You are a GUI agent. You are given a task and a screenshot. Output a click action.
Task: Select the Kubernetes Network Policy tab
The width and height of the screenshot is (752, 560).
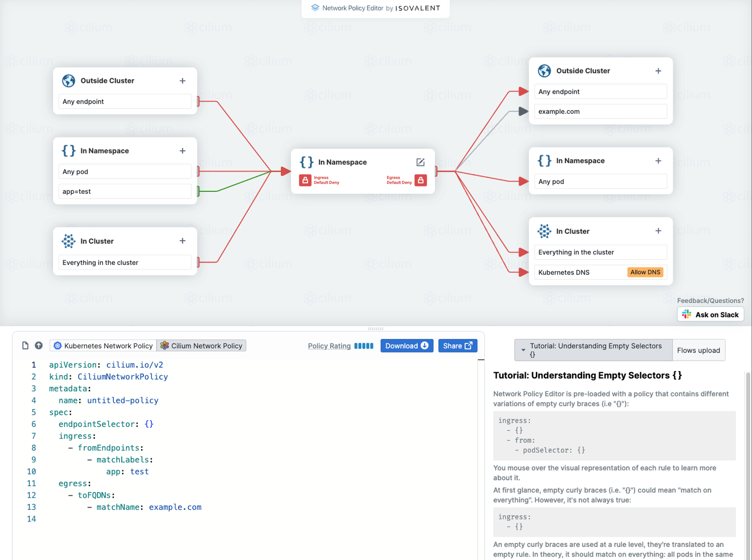[x=103, y=346]
